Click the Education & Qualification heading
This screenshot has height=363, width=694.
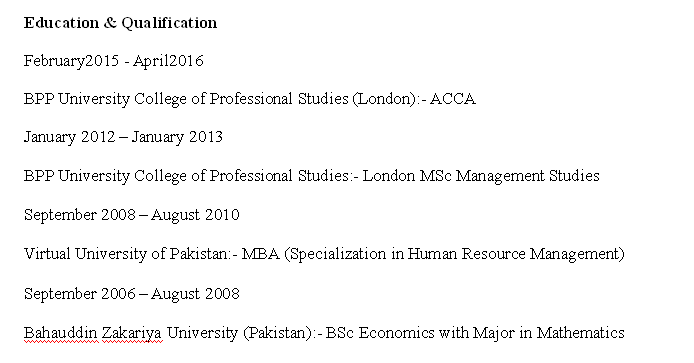click(x=120, y=23)
